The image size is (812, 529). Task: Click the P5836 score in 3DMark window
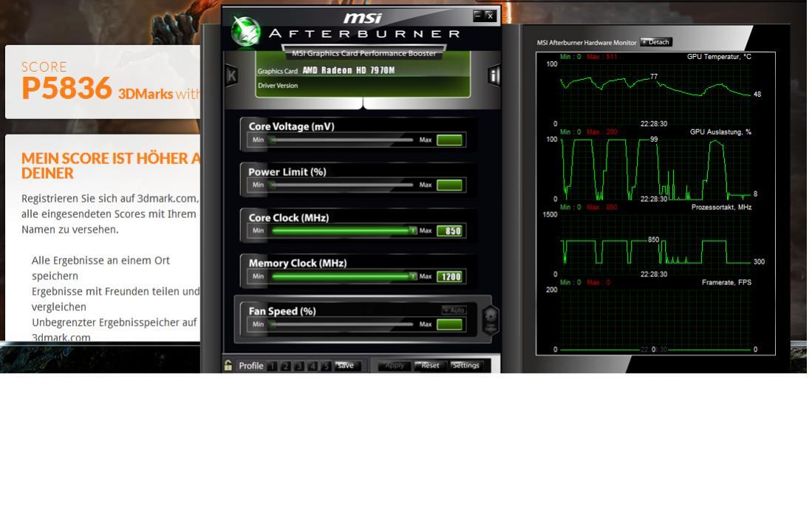coord(66,88)
